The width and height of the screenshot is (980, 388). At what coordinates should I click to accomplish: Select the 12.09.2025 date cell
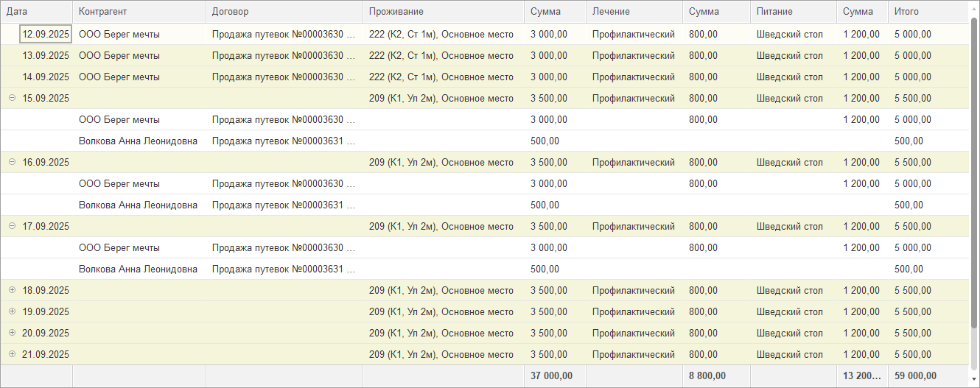[x=46, y=34]
